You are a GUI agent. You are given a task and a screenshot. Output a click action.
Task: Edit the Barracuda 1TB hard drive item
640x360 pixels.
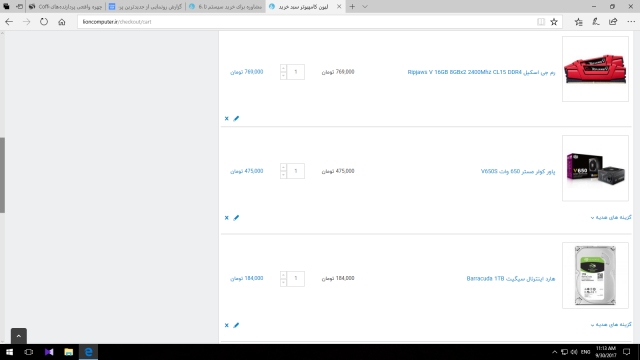(x=236, y=325)
